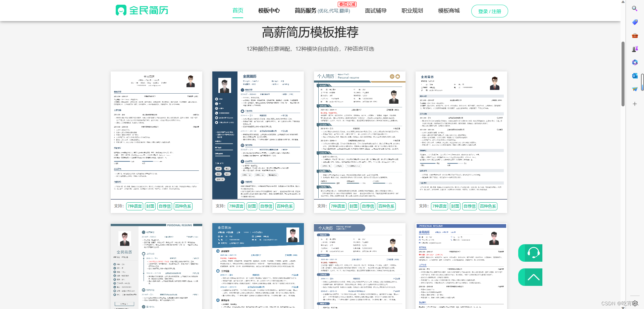Click the 登录 / 注册 button

pyautogui.click(x=489, y=11)
